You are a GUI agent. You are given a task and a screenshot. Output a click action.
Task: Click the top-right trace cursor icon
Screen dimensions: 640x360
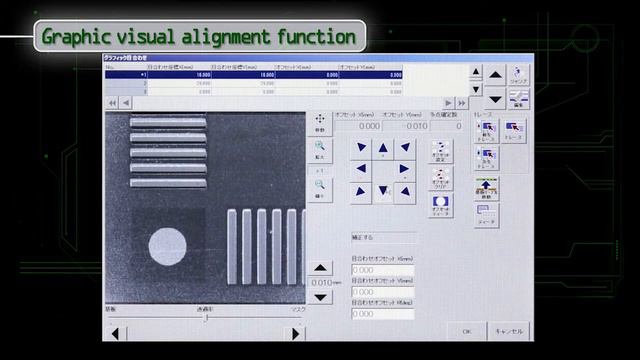click(513, 131)
